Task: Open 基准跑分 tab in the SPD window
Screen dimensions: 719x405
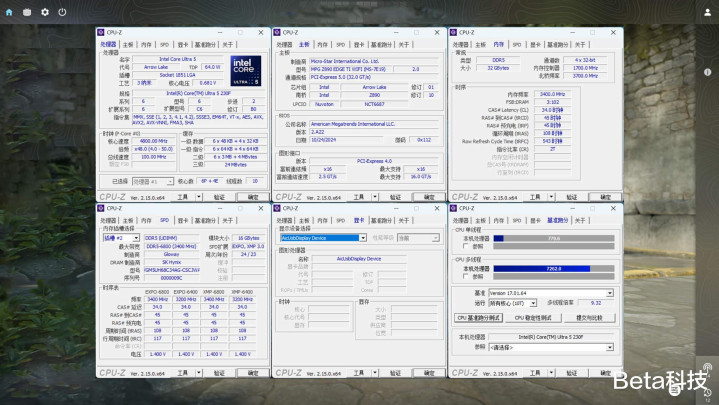Action: pyautogui.click(x=205, y=221)
